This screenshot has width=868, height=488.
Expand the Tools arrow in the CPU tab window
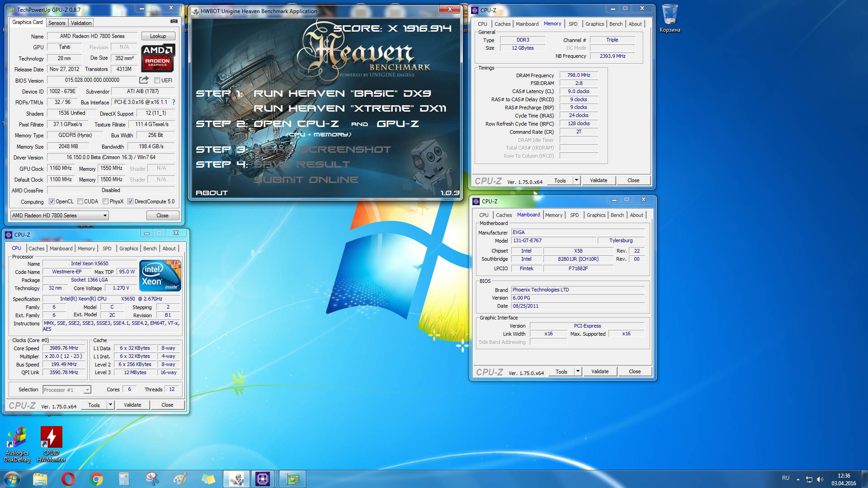coord(110,405)
